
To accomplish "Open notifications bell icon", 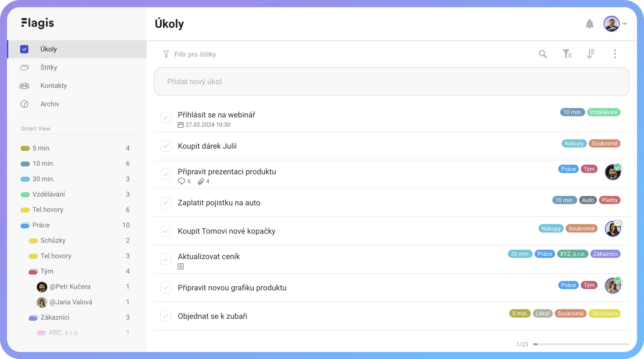I will 590,24.
